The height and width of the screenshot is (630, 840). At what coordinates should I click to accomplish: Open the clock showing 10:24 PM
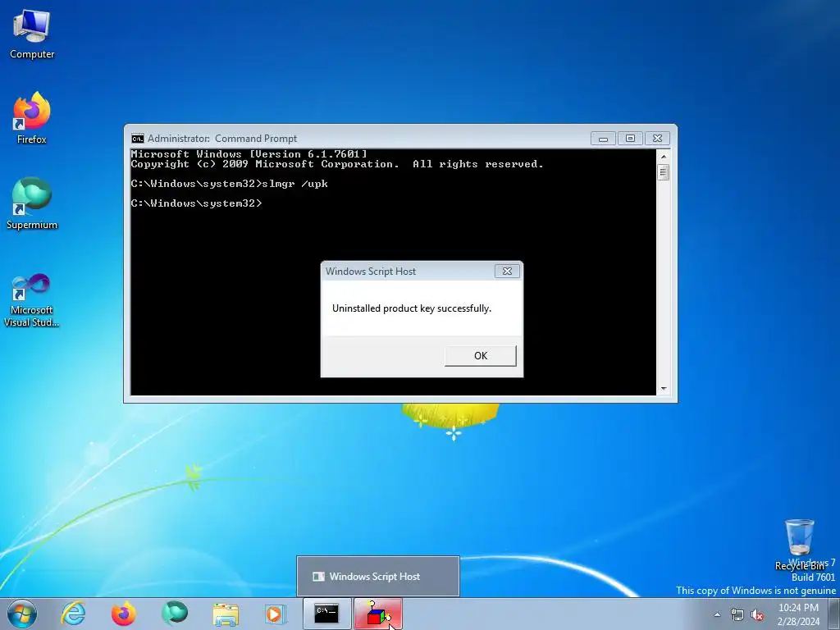(798, 614)
